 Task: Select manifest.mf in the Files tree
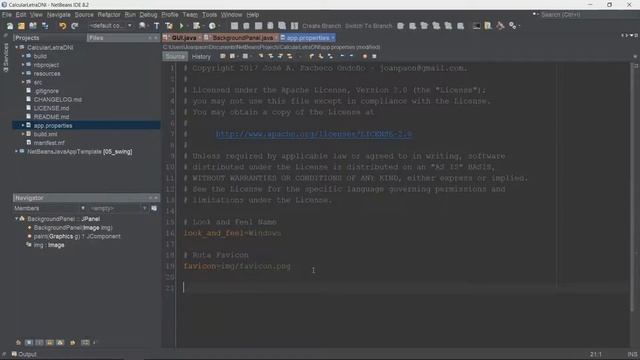pos(49,143)
